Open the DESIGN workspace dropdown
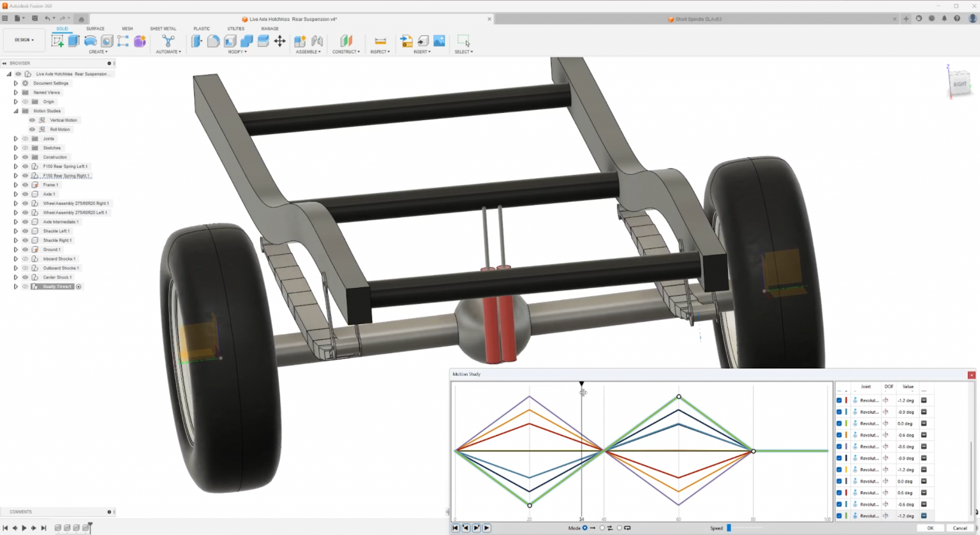The height and width of the screenshot is (535, 980). [x=24, y=40]
